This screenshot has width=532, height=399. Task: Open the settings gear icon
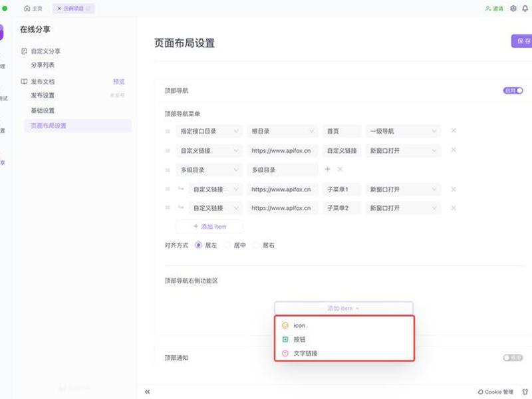[513, 9]
